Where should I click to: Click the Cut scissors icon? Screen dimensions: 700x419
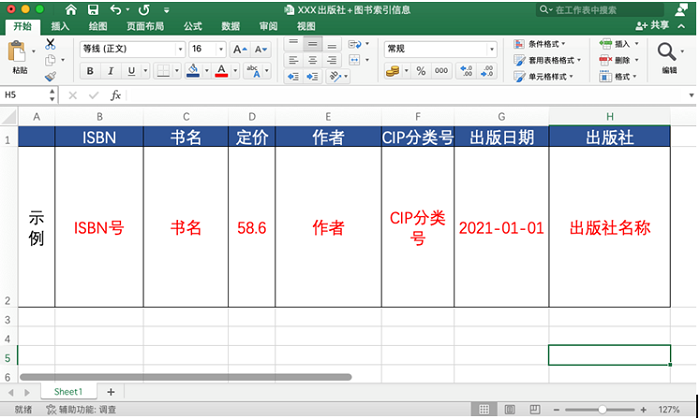[x=50, y=44]
